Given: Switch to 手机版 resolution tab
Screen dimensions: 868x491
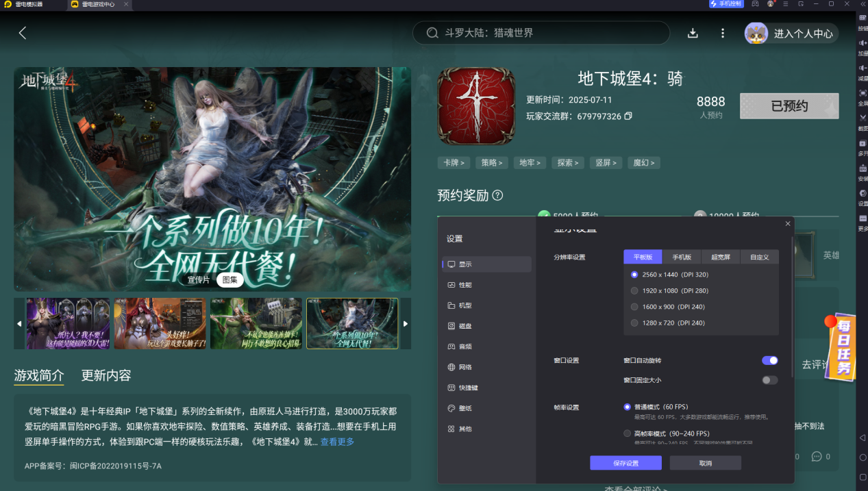Looking at the screenshot, I should coord(682,257).
